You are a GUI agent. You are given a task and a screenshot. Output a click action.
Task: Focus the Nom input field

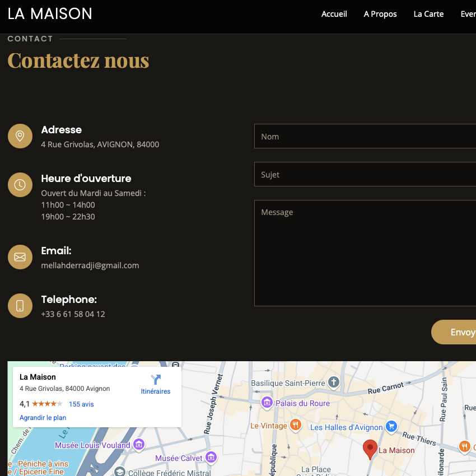(365, 136)
